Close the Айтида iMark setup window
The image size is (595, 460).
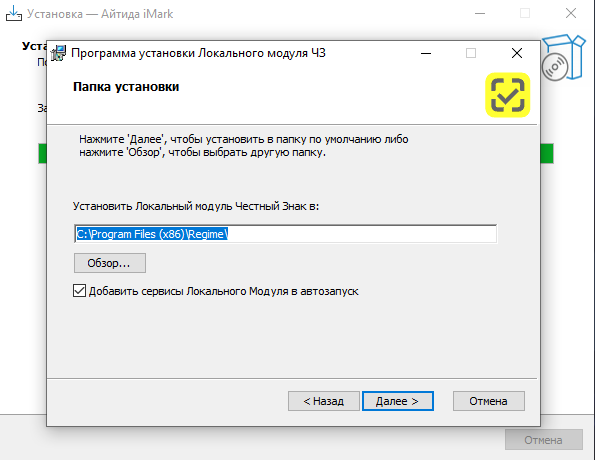(571, 14)
